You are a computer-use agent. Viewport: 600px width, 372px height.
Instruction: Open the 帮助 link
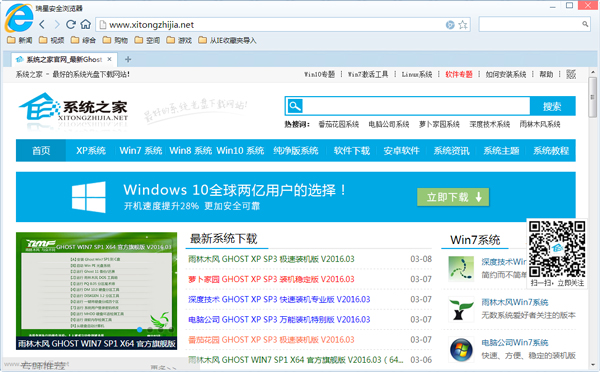(546, 74)
